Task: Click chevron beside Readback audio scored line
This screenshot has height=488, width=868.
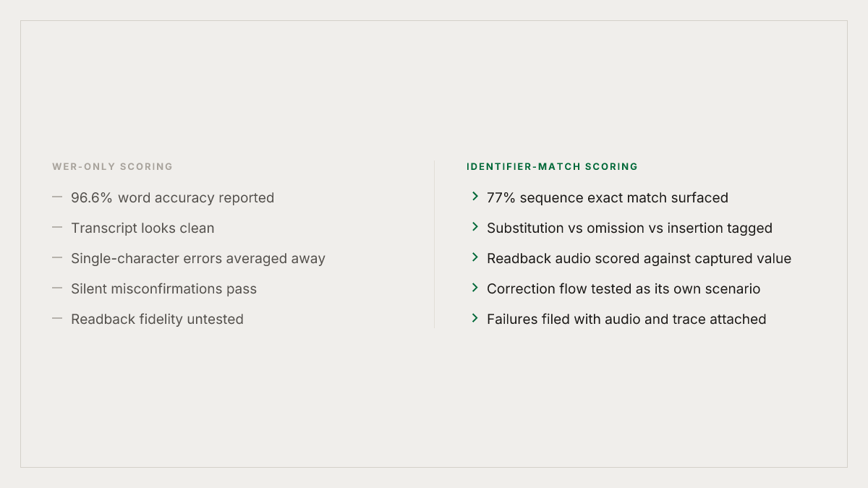Action: 475,257
